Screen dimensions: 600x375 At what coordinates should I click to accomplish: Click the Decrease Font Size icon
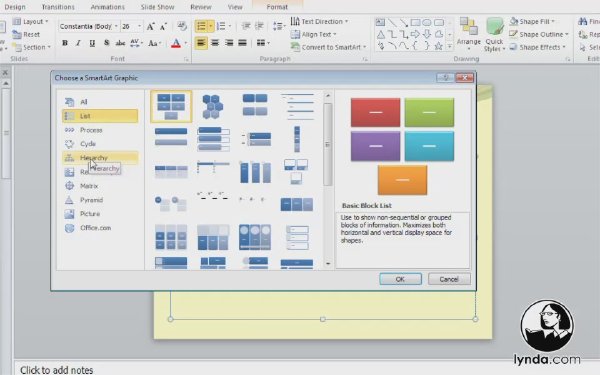click(163, 26)
